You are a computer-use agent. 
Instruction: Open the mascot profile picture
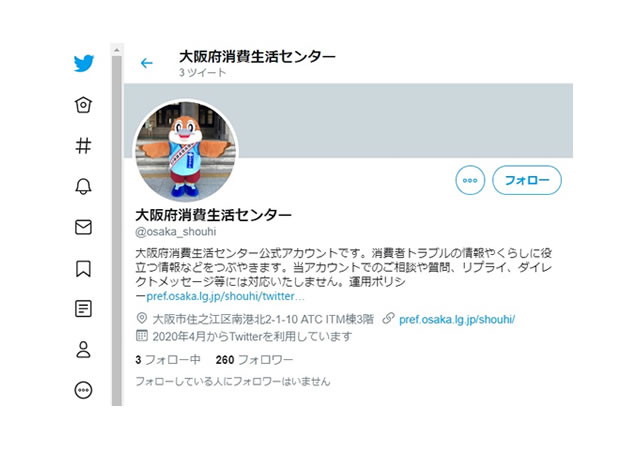pos(186,151)
